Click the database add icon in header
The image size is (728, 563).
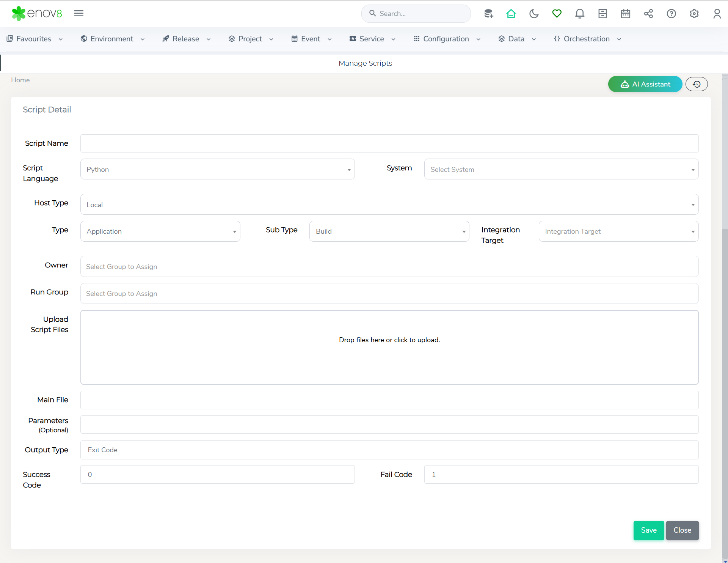(x=488, y=14)
